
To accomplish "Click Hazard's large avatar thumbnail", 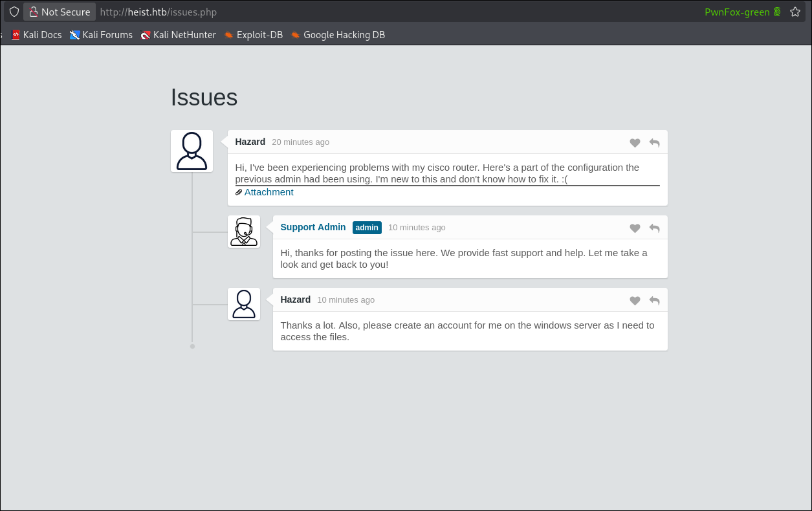I will tap(192, 151).
